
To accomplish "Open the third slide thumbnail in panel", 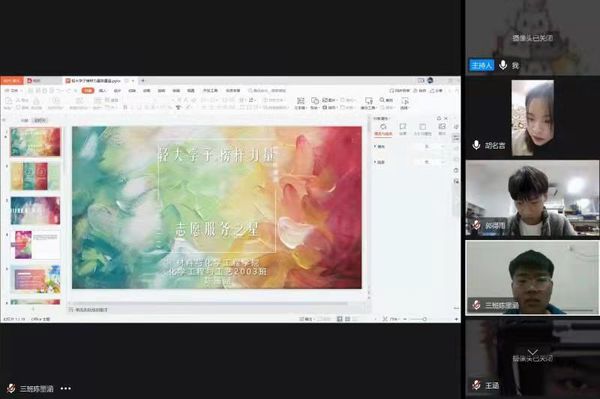I will [35, 211].
